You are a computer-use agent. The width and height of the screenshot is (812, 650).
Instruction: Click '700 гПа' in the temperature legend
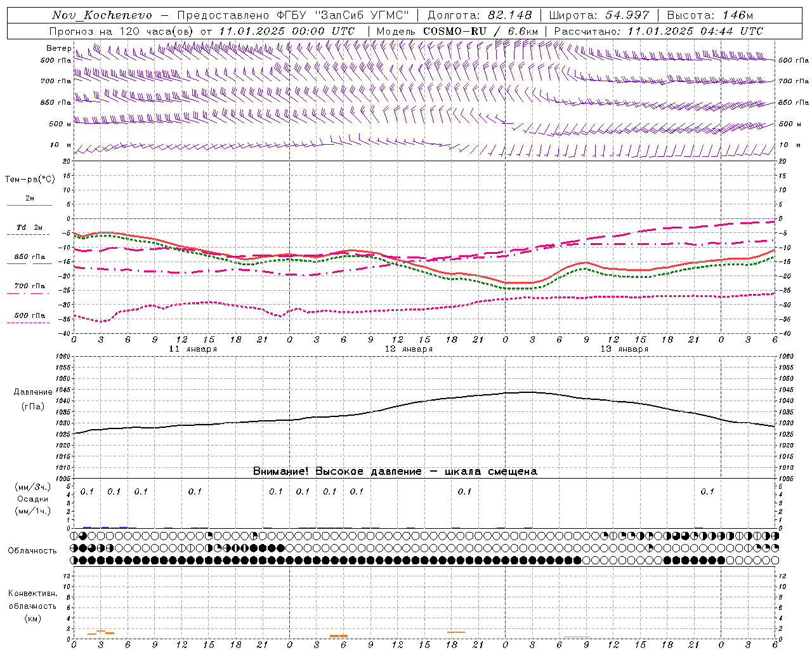click(30, 286)
